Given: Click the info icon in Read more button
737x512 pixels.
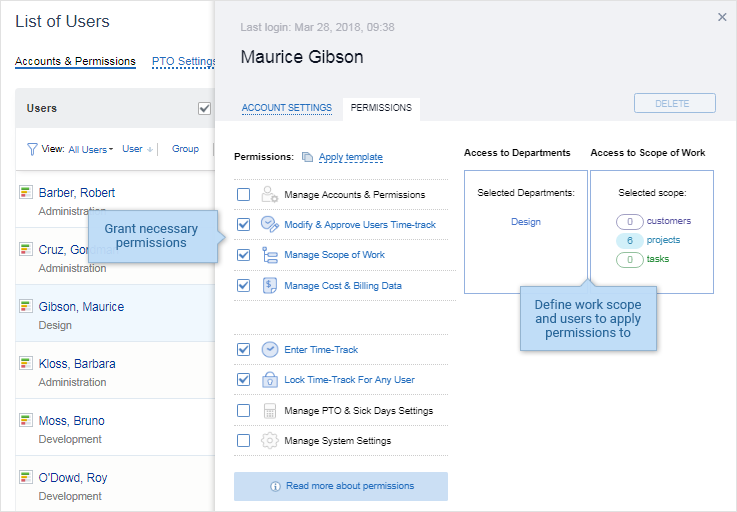Looking at the screenshot, I should (x=275, y=486).
